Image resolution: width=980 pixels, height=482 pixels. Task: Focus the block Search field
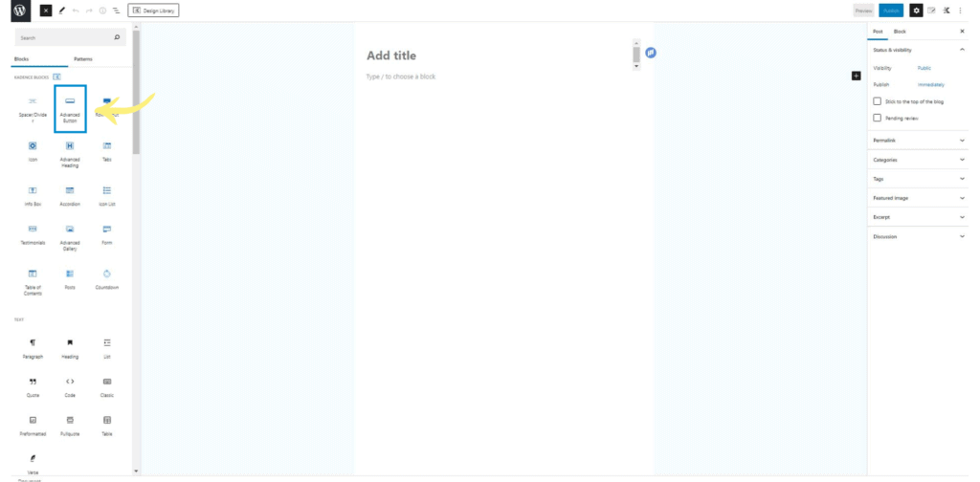(x=70, y=37)
